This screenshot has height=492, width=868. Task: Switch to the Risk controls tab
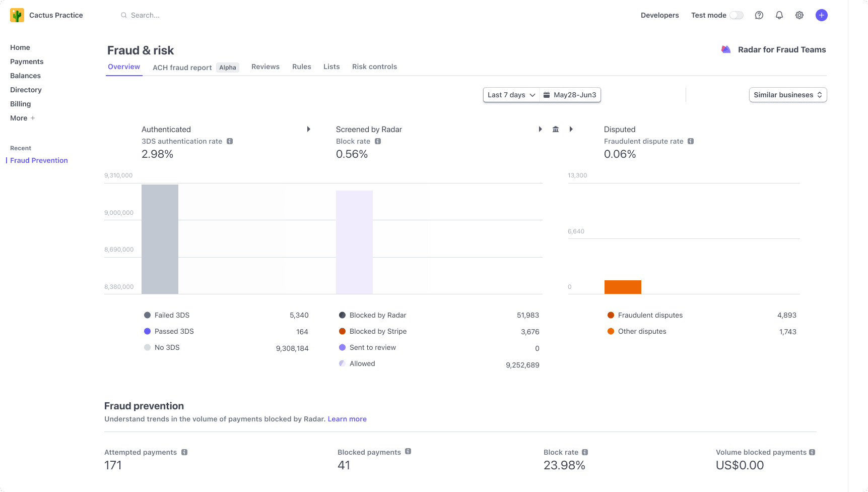[374, 67]
